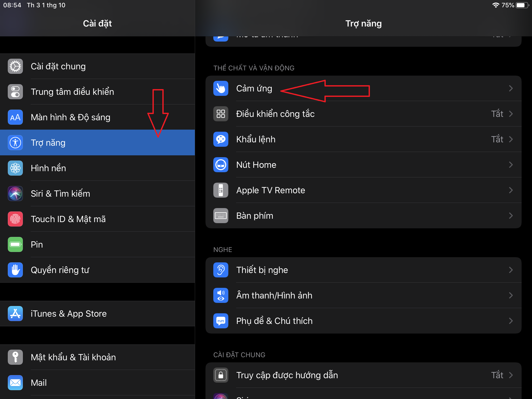Tap the Wi-Fi status icon

(496, 5)
